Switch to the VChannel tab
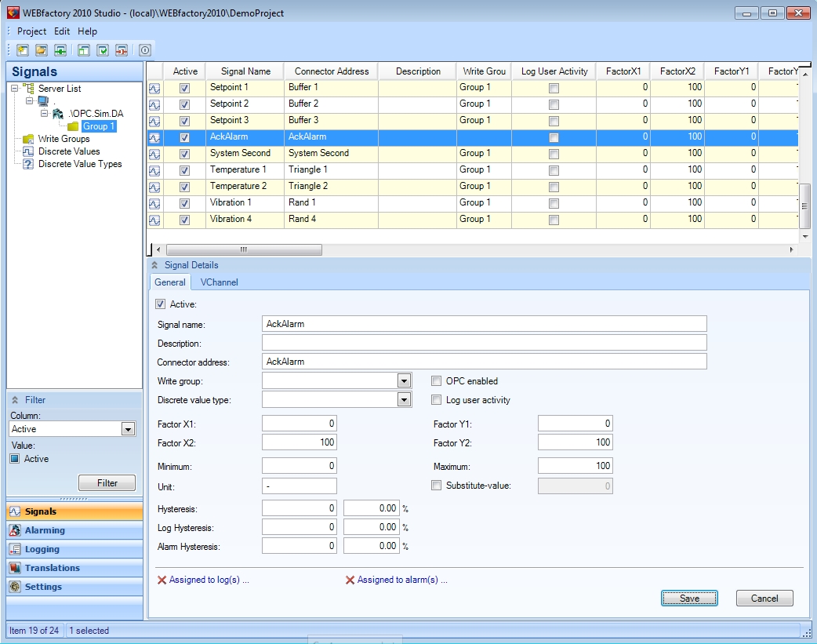This screenshot has height=644, width=817. (x=219, y=282)
